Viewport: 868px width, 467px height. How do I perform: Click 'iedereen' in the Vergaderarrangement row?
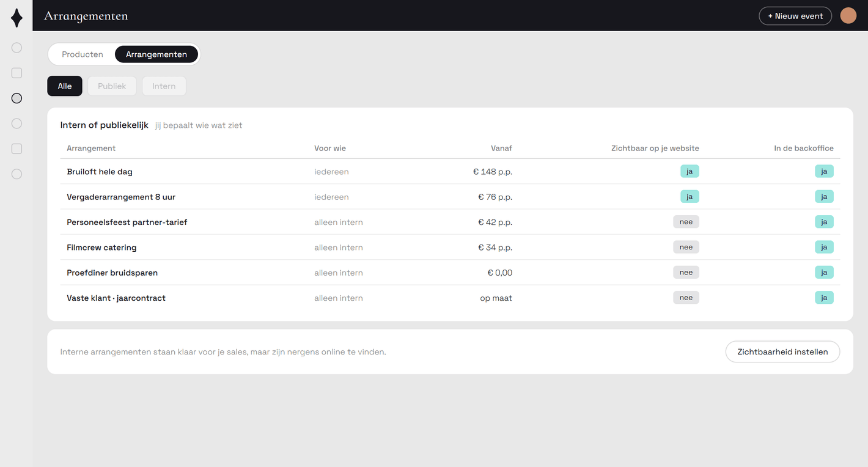(331, 197)
